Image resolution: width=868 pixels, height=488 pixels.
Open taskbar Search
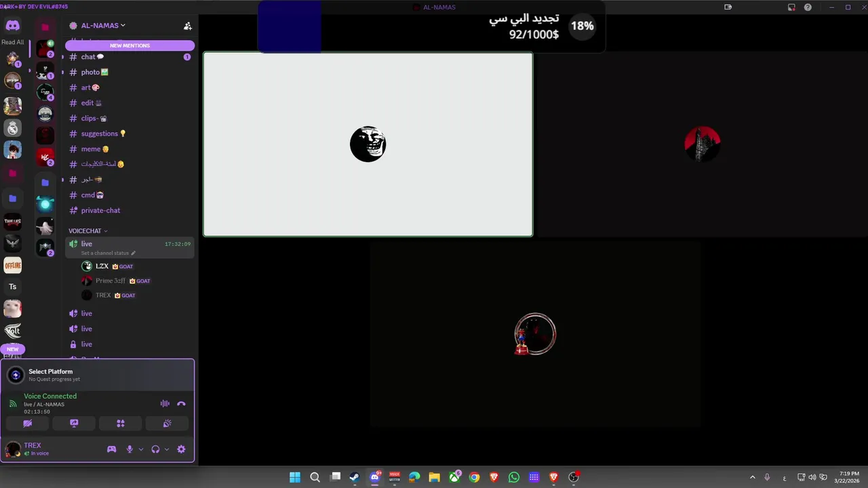point(315,477)
